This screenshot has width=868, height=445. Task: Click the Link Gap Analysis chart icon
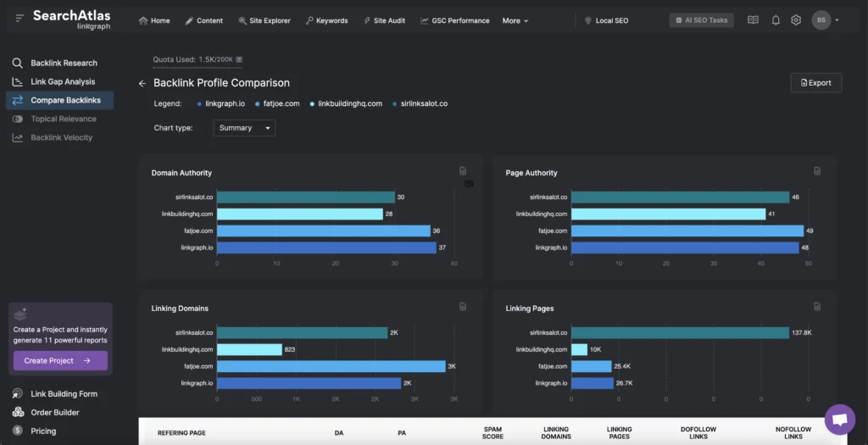pos(18,81)
